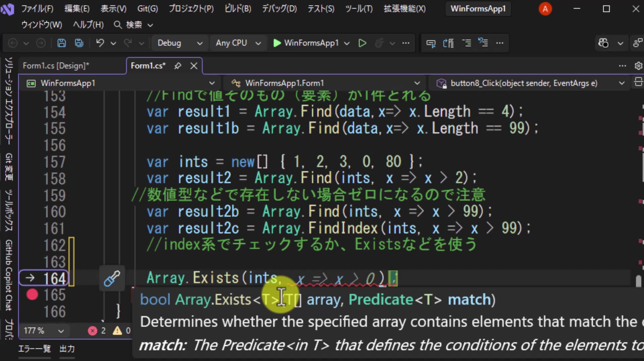Click the screwdriver quick actions icon

tap(112, 278)
